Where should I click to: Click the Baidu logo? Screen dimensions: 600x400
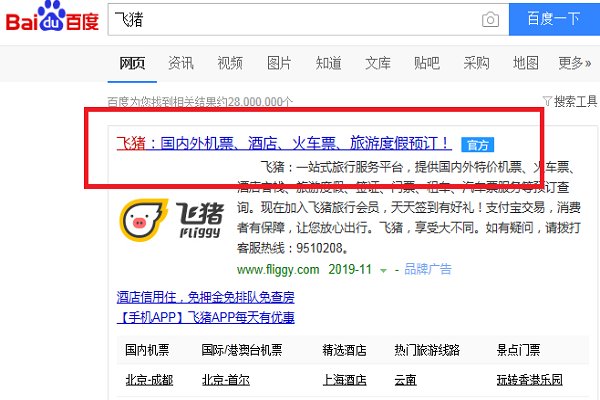52,18
